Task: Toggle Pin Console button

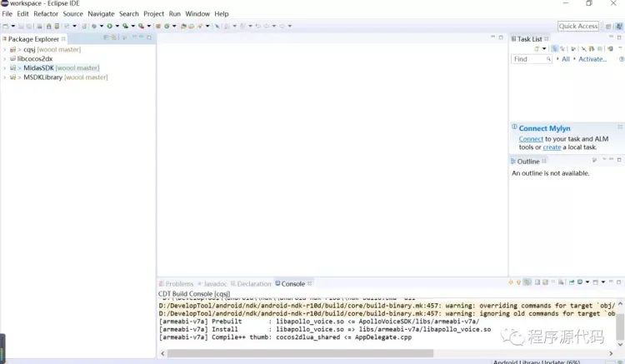Action: (572, 282)
